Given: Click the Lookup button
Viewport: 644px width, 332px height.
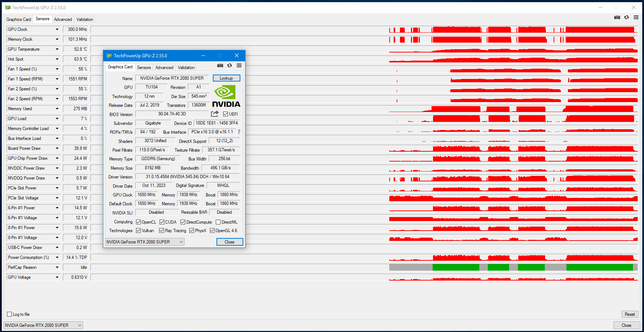Looking at the screenshot, I should point(226,78).
